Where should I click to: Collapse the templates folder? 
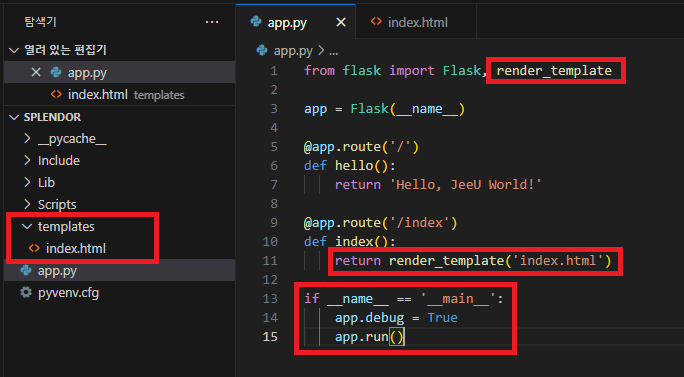click(x=27, y=226)
